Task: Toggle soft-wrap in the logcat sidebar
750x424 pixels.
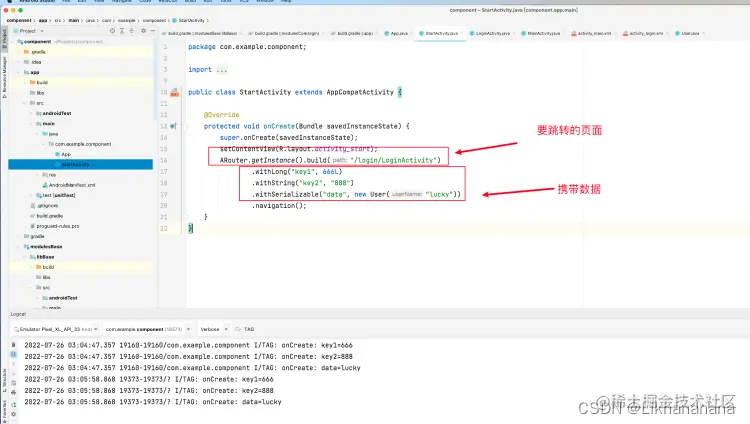Action: [13, 383]
